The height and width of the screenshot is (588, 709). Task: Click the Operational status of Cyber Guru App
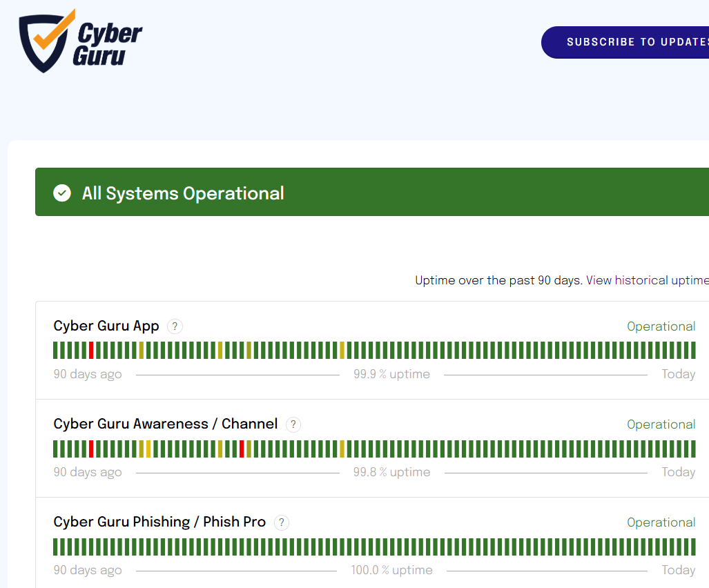(x=661, y=326)
